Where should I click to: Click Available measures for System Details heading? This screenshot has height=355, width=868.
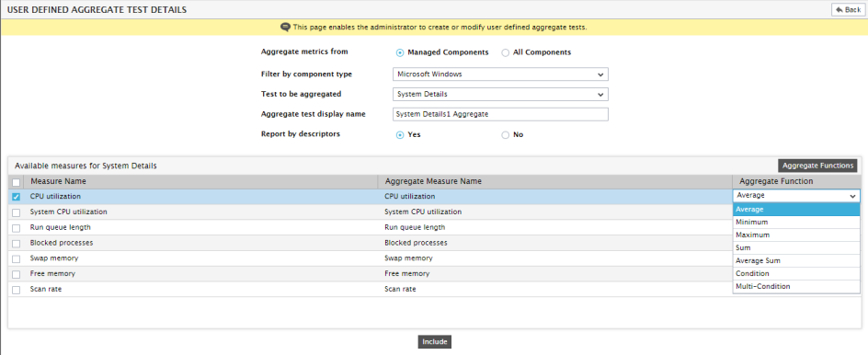pos(86,166)
